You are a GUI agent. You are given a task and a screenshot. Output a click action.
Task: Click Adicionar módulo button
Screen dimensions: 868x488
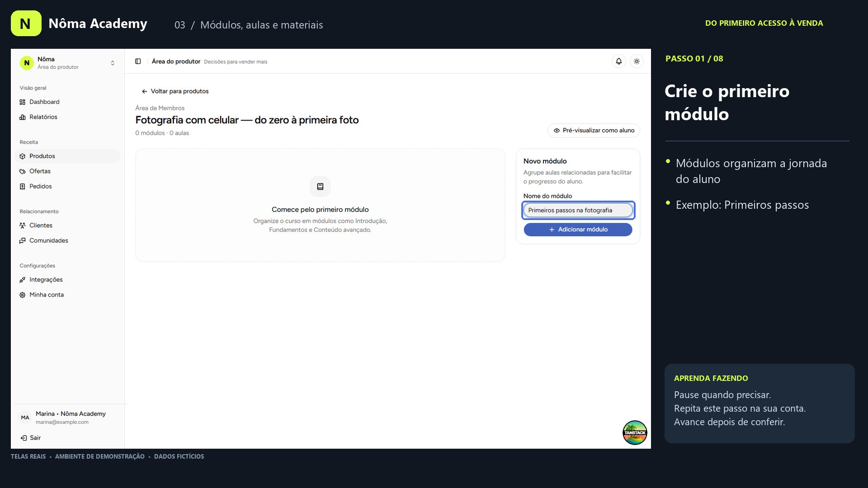click(x=578, y=230)
